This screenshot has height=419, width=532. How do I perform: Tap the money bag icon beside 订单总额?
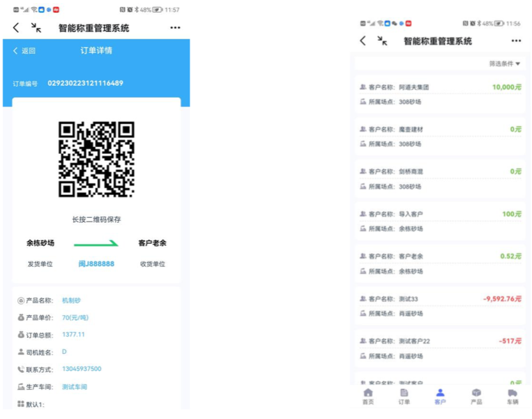click(x=20, y=335)
